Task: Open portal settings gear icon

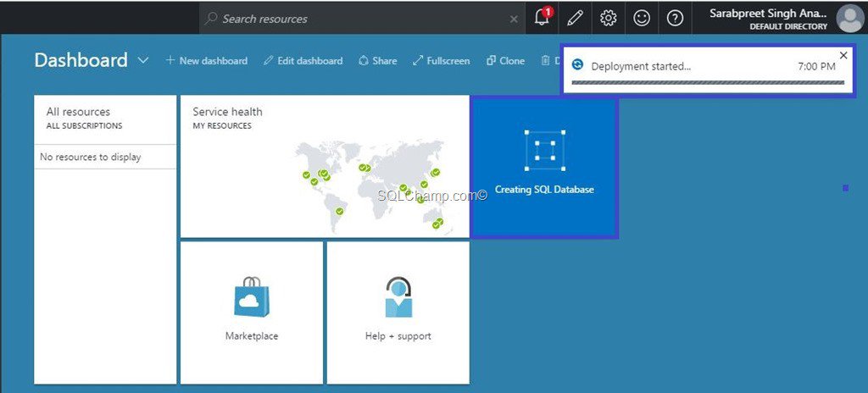Action: pos(609,19)
